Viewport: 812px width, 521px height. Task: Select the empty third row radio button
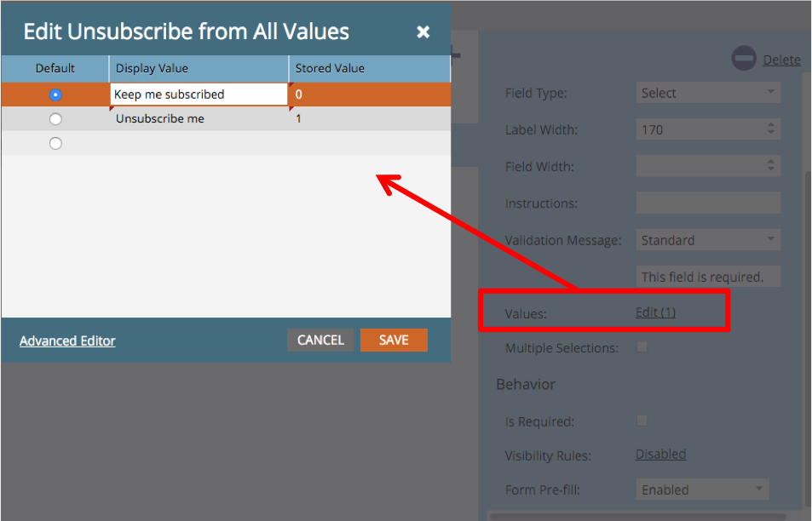point(55,144)
